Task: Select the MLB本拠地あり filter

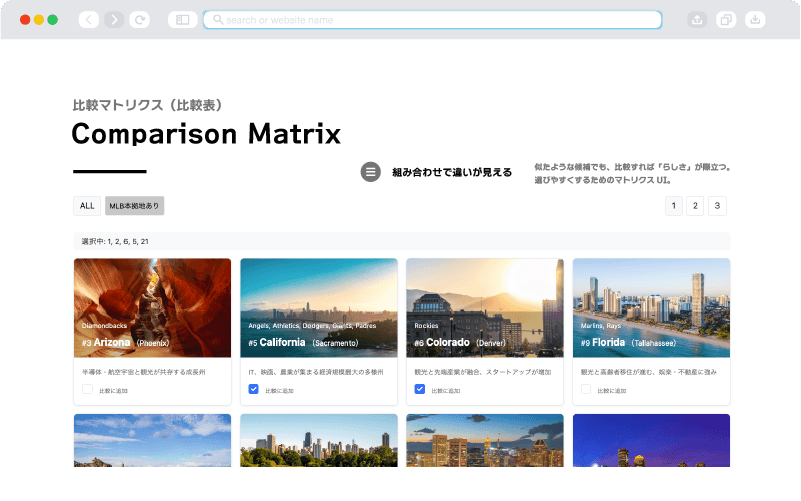Action: [134, 206]
